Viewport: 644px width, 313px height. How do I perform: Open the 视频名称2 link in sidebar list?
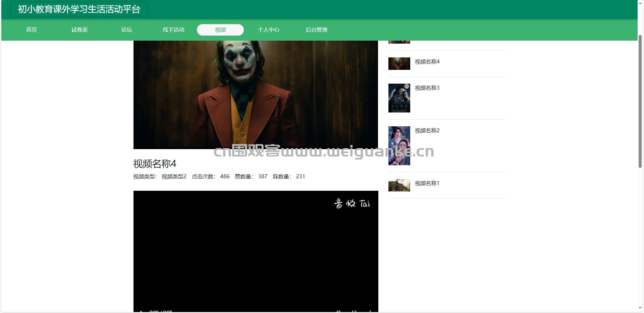click(x=427, y=130)
